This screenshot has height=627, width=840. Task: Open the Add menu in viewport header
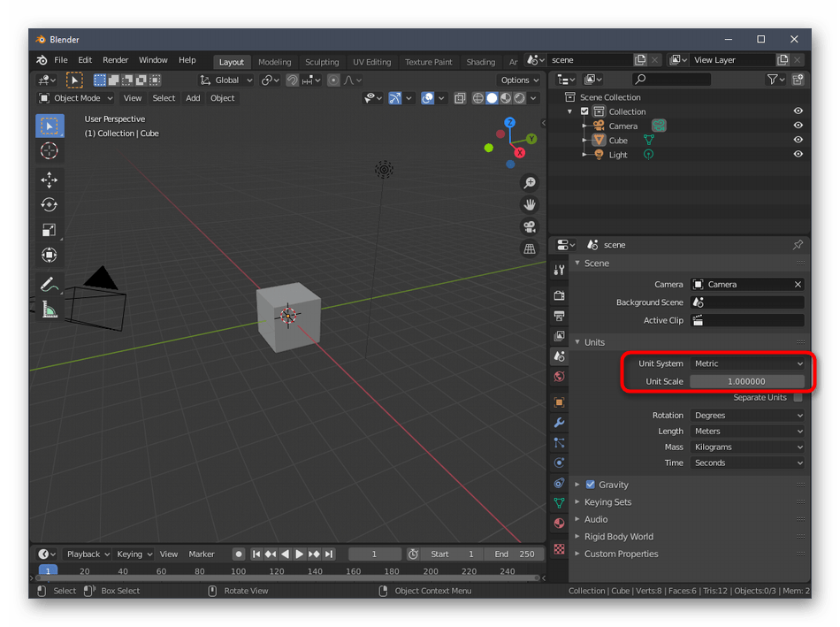tap(193, 98)
